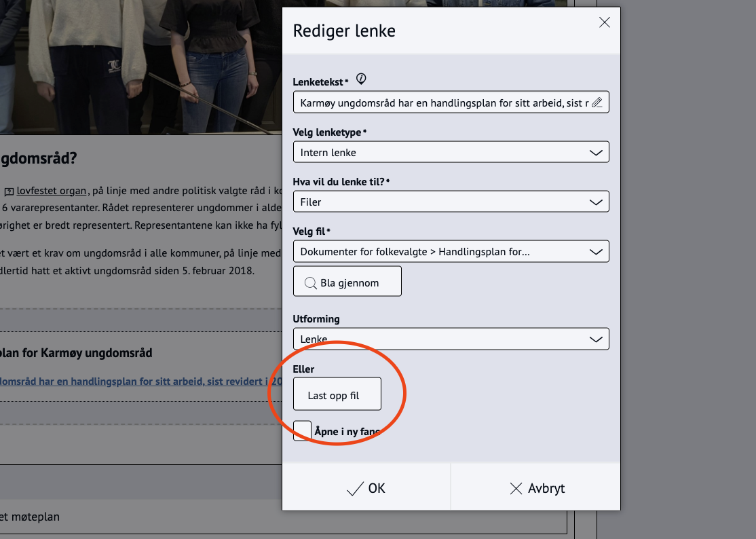The height and width of the screenshot is (539, 756).
Task: Open the Velg fil dropdown
Action: tap(451, 251)
